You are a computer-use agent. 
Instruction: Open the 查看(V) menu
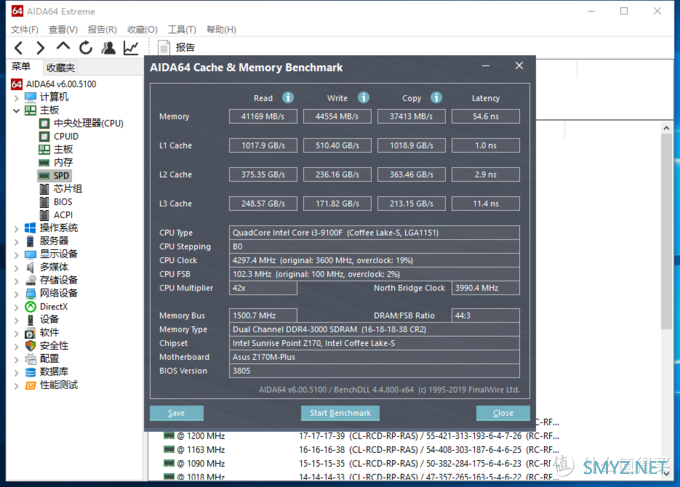(63, 29)
